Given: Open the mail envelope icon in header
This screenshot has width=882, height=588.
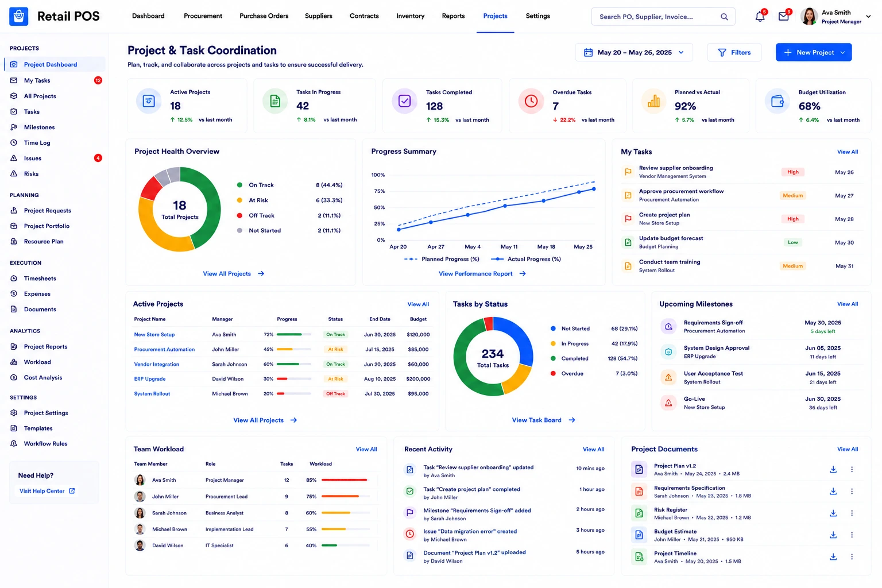Looking at the screenshot, I should coord(783,17).
